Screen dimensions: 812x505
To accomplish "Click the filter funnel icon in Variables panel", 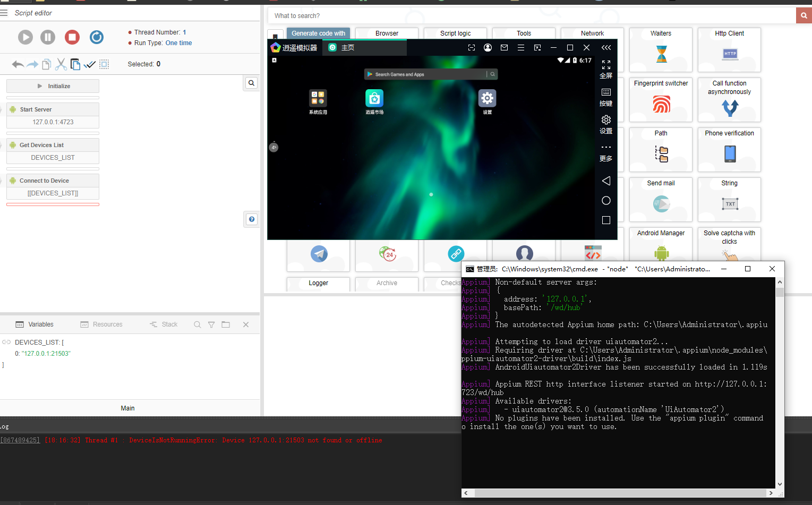I will [x=211, y=324].
